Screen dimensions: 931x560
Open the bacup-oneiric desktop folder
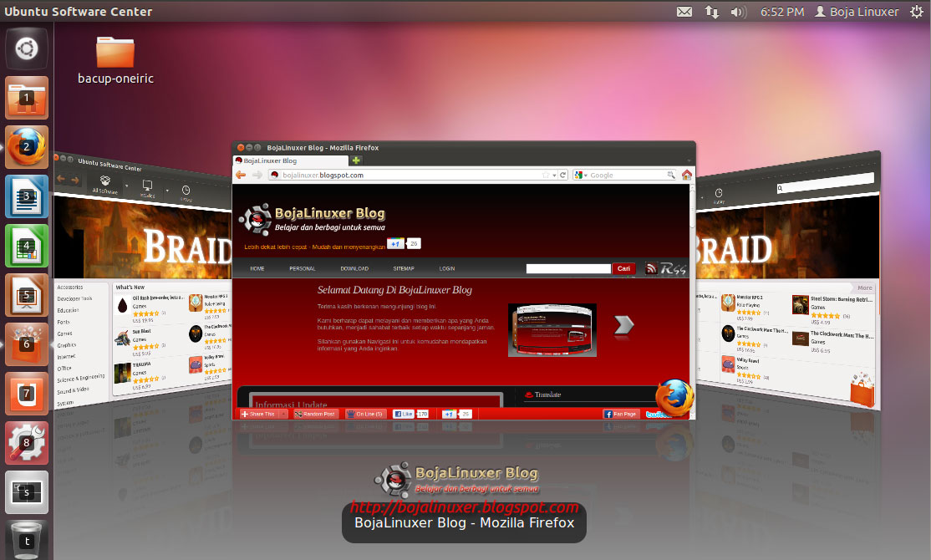pos(115,60)
